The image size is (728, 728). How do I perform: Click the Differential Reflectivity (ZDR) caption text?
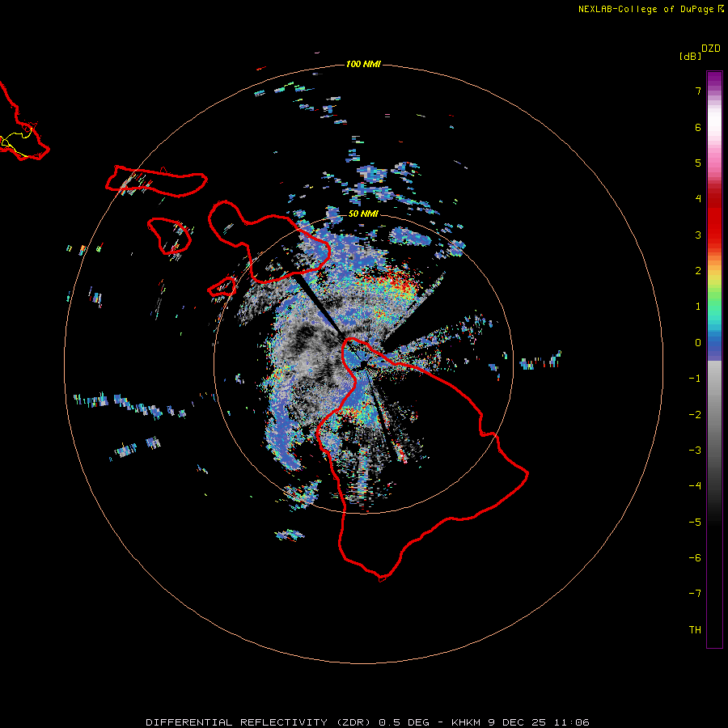[x=258, y=722]
